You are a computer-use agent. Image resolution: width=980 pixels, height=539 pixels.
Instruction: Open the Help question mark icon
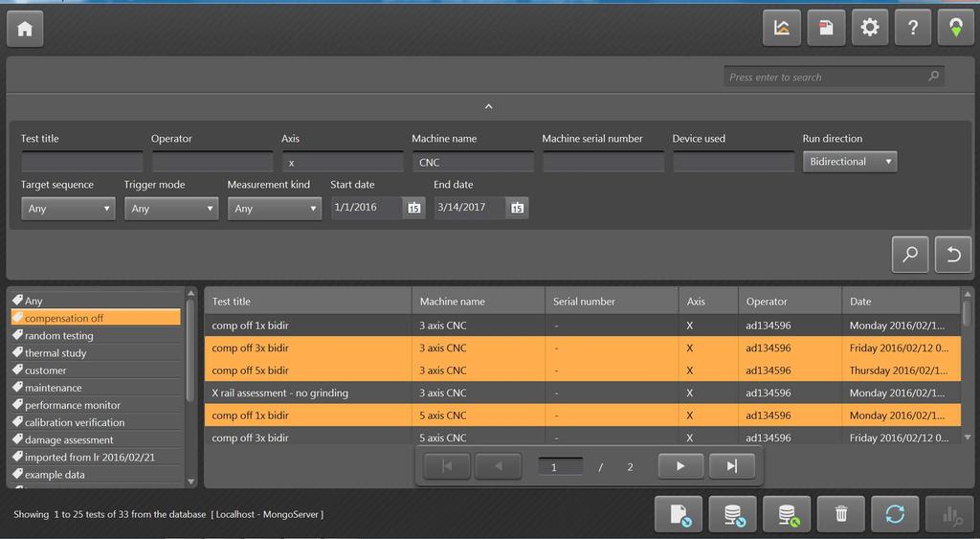[913, 28]
